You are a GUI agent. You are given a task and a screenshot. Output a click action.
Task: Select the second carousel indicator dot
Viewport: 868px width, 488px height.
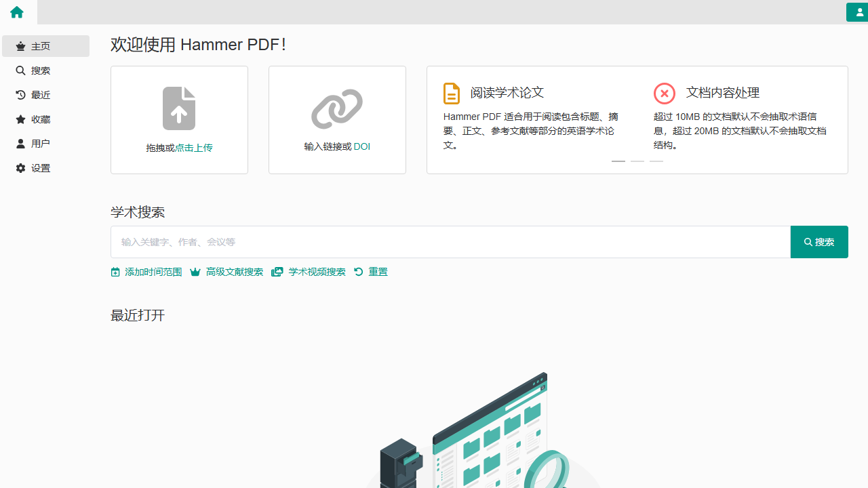[637, 161]
